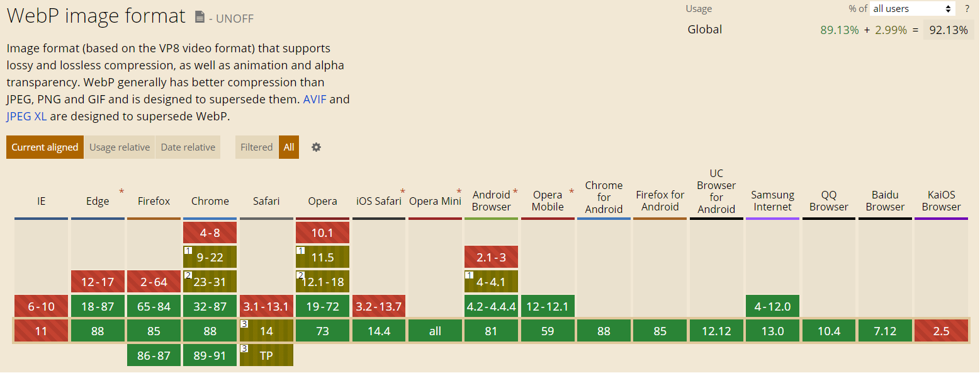The width and height of the screenshot is (980, 373).
Task: Open the JPEG XL link
Action: tap(26, 116)
